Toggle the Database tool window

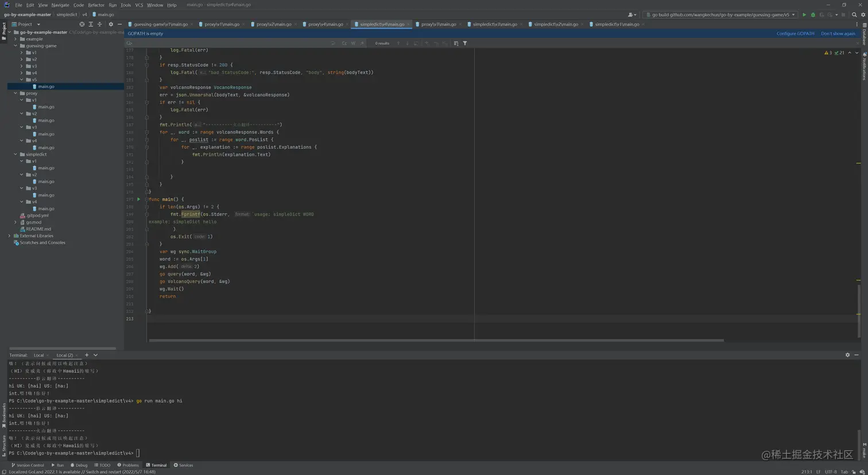pyautogui.click(x=864, y=34)
